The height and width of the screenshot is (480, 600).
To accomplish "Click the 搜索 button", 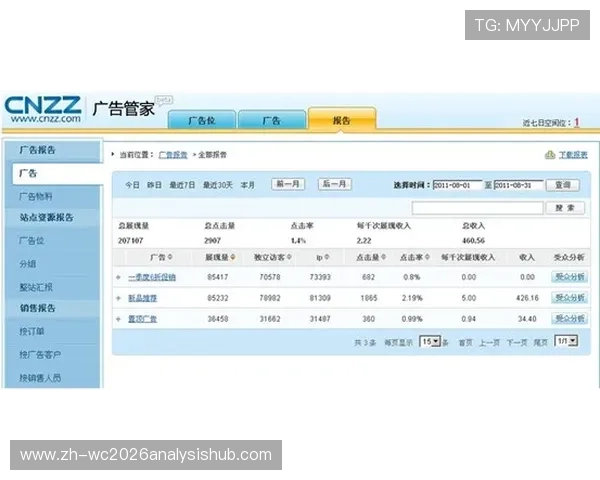I will 565,208.
